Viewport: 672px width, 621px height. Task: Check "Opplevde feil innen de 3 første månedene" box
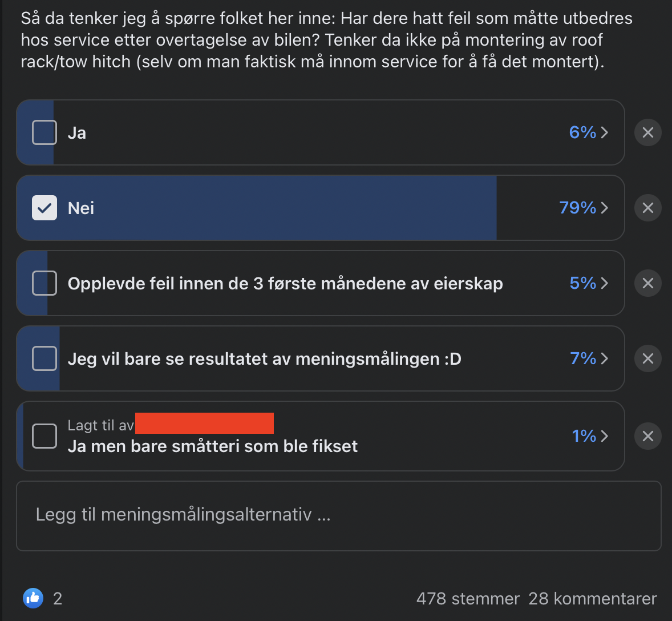pos(44,283)
